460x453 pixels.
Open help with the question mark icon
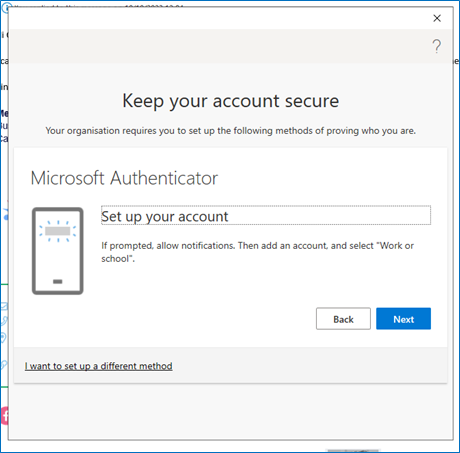(437, 46)
